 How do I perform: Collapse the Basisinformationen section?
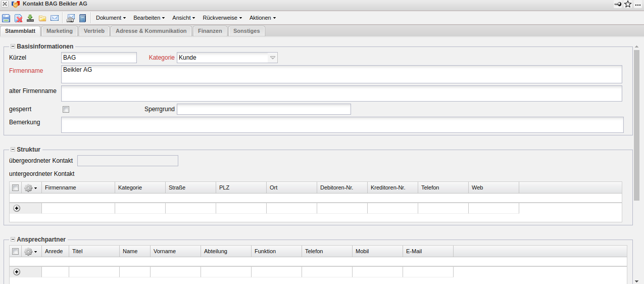[13, 46]
